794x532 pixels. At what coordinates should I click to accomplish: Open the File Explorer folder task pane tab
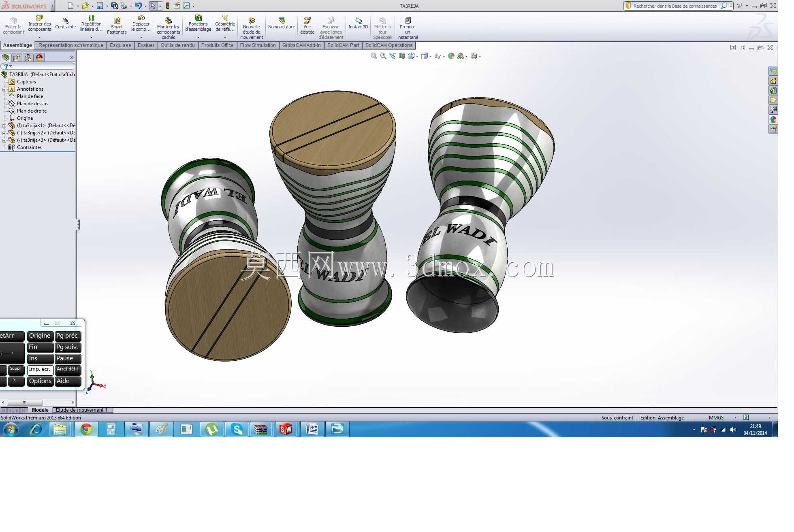(x=773, y=100)
